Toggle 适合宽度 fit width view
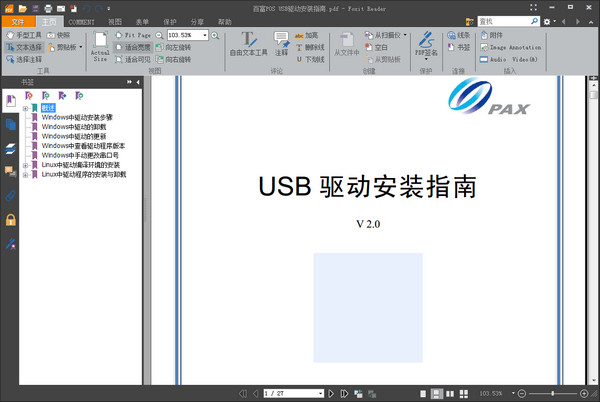Screen dimensions: 600x402 (x=133, y=47)
